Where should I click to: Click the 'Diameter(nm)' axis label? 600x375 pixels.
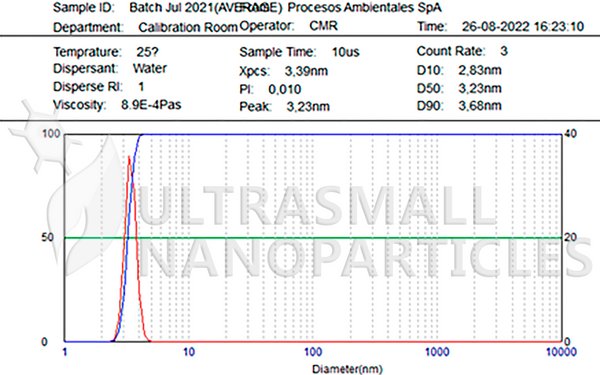(x=347, y=369)
